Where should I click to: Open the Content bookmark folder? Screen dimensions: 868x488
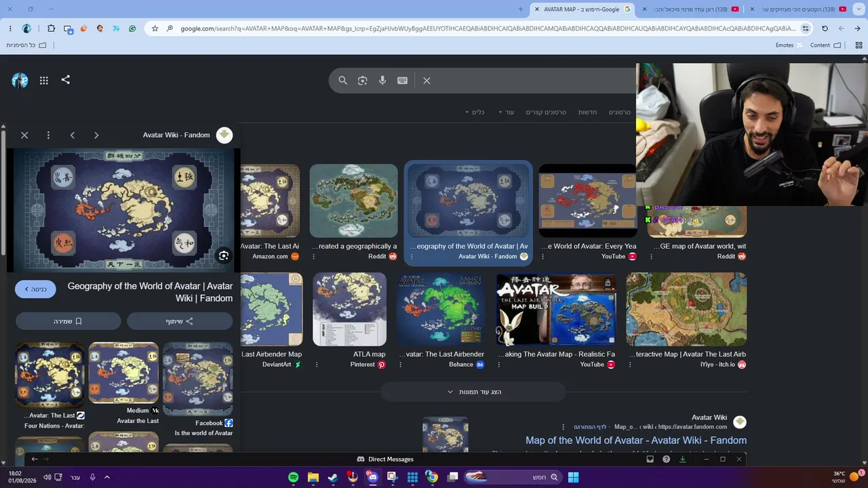click(825, 45)
